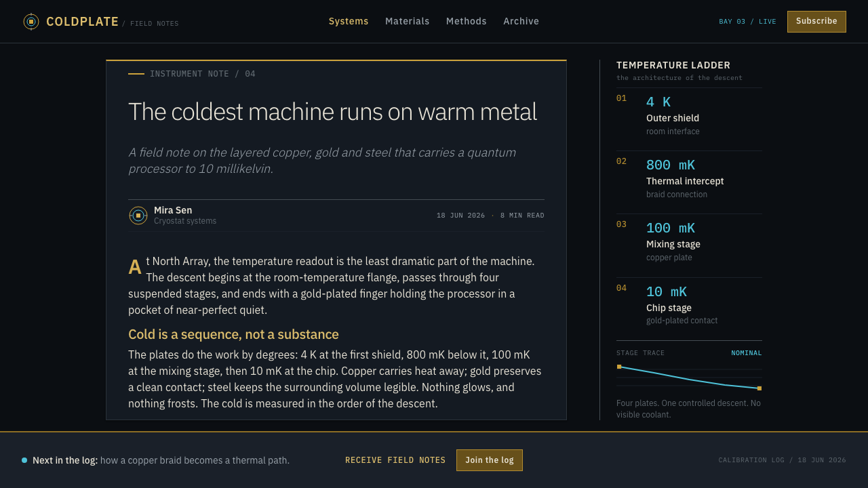Click the COLDPLATE brand name
Image resolution: width=868 pixels, height=488 pixels.
click(x=83, y=22)
